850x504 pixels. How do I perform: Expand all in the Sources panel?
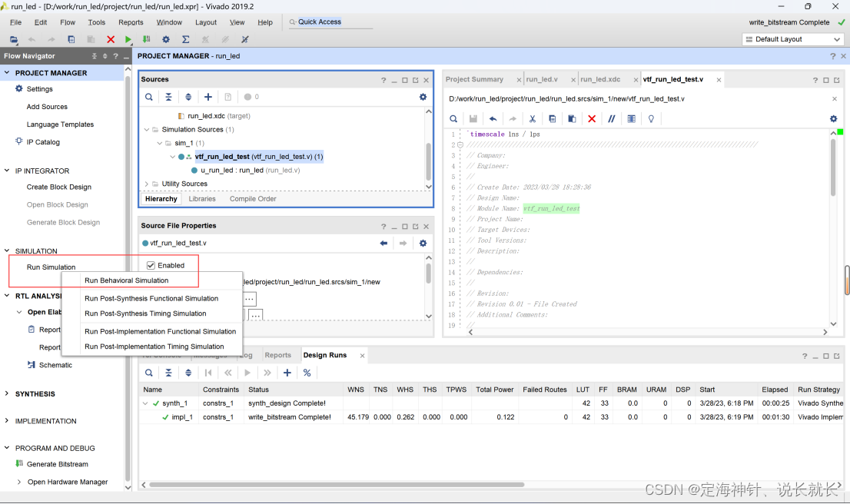[x=188, y=97]
